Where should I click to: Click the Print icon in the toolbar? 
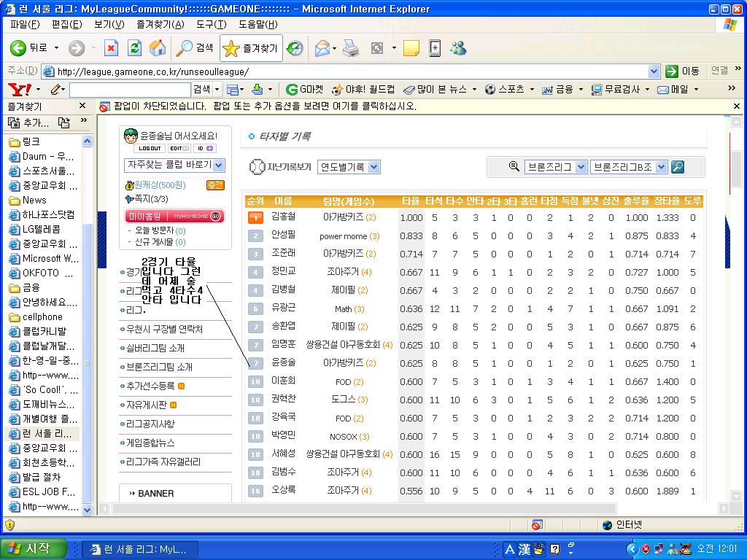pyautogui.click(x=351, y=48)
